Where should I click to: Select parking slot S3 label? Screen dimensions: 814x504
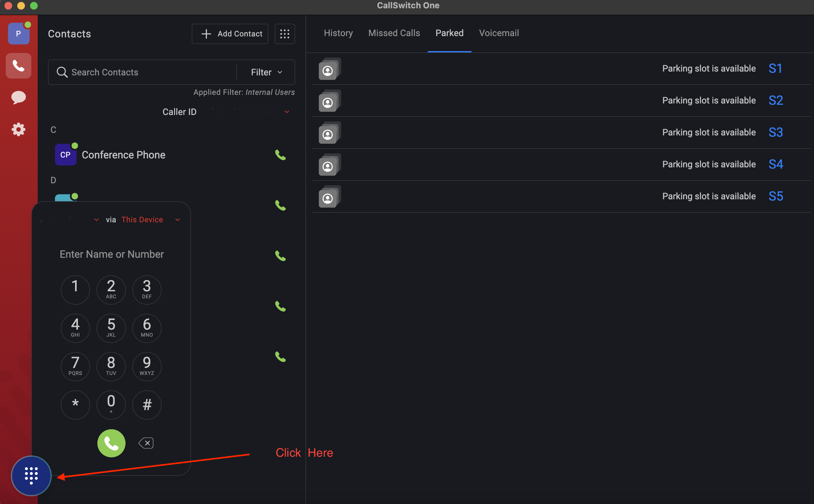[776, 133]
